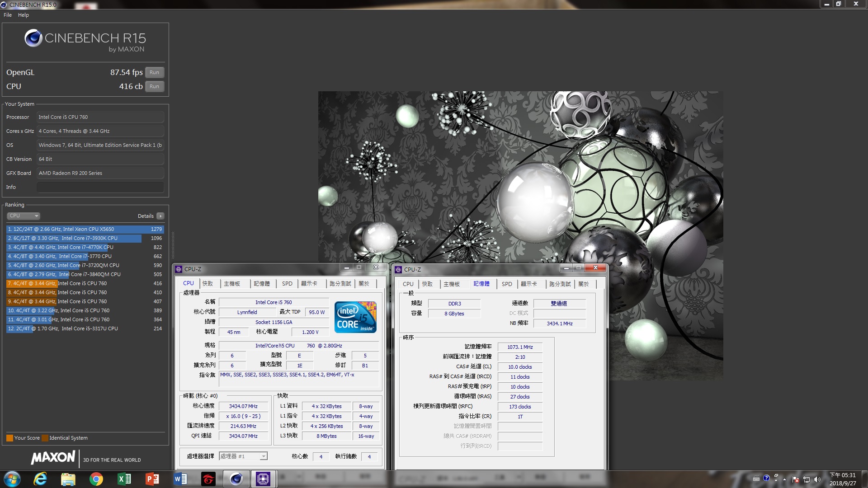Click the Intel Core i5 badge in CPU-Z

pos(355,317)
